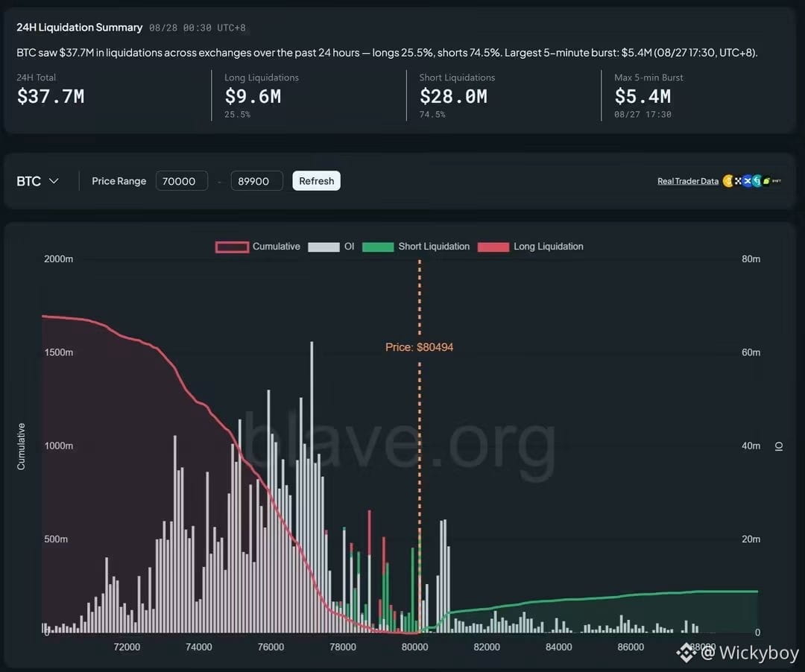Screen dimensions: 805x672
Task: Focus the 89900 maximum price field
Action: [256, 181]
